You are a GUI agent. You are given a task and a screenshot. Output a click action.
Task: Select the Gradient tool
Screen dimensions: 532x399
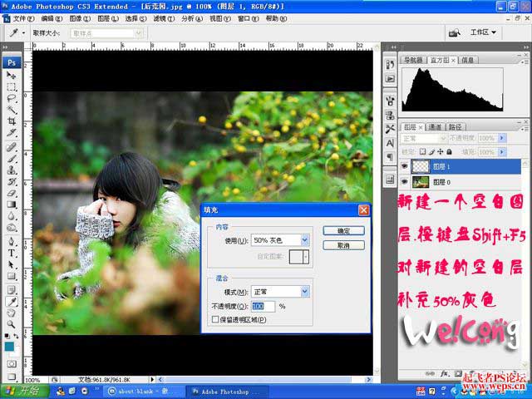11,204
